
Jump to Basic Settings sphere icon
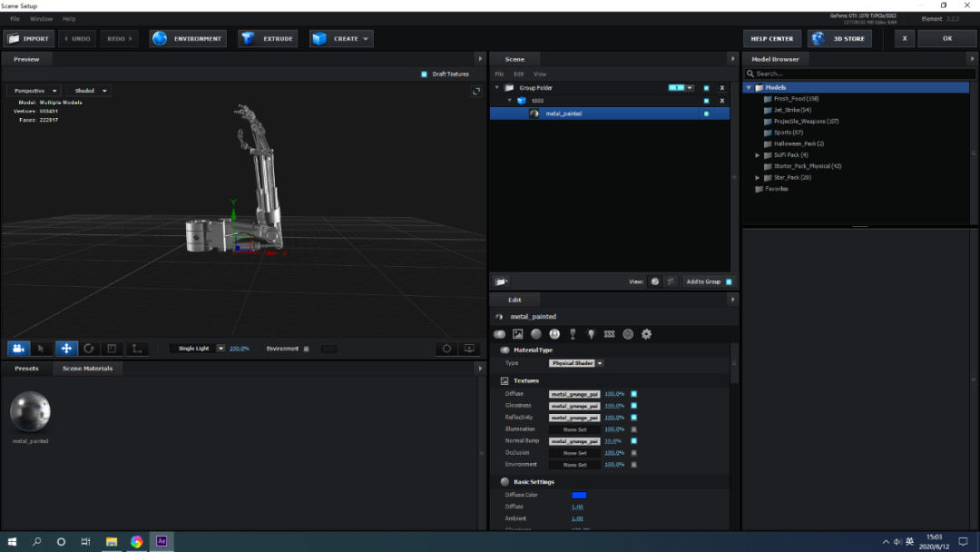[536, 334]
